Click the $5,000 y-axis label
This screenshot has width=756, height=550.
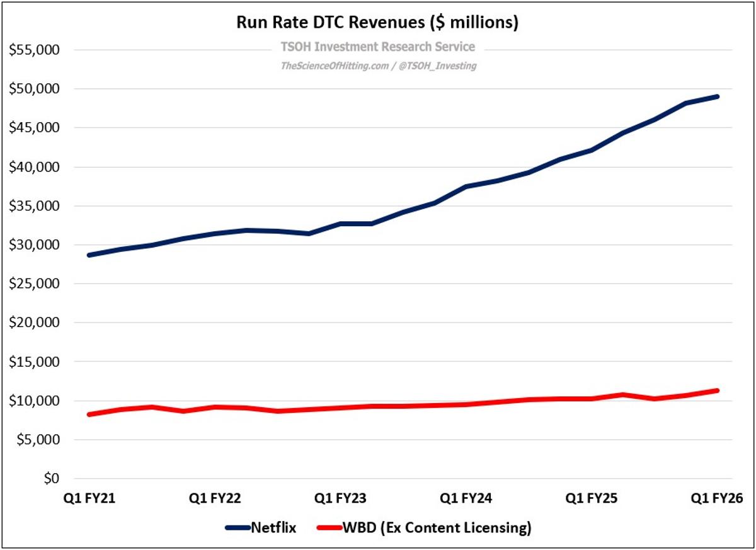click(37, 440)
